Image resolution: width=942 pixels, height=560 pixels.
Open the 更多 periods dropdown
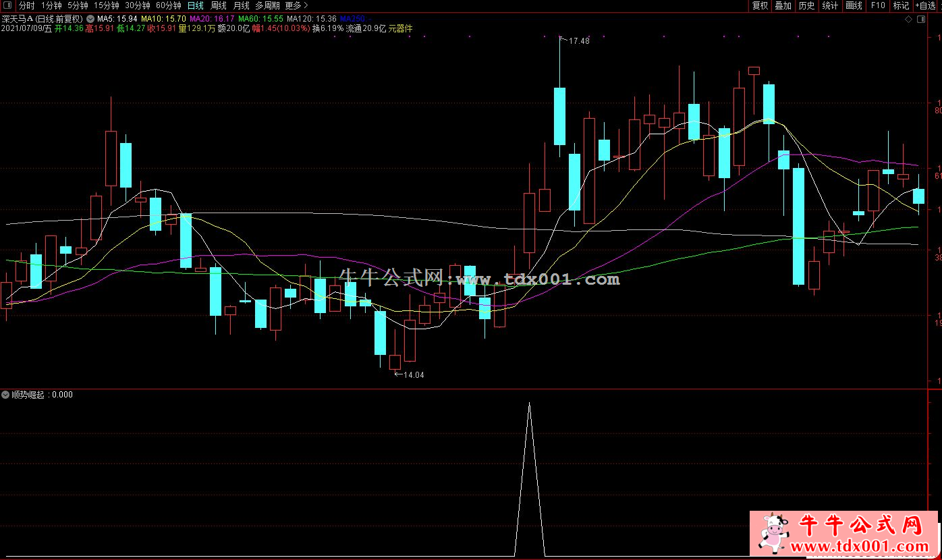tap(296, 5)
